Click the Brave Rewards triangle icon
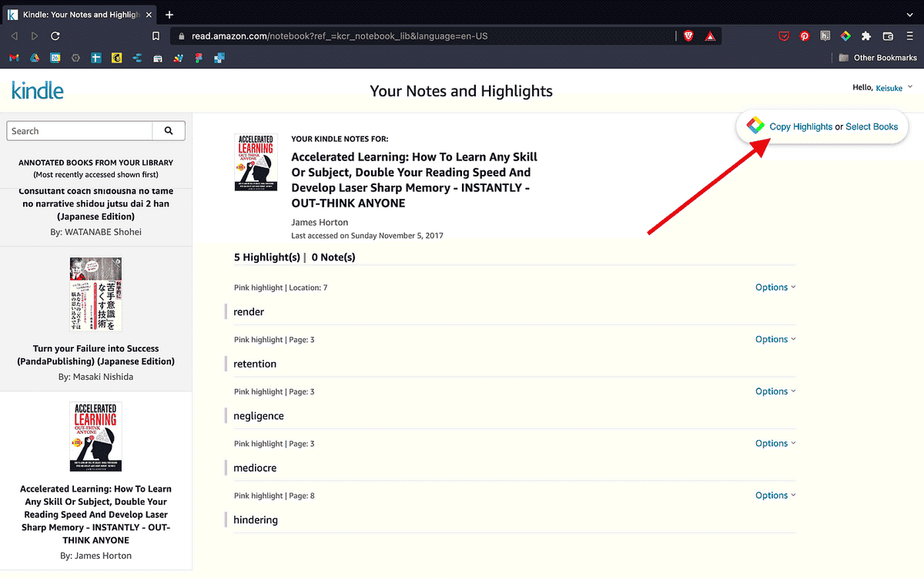 coord(711,36)
